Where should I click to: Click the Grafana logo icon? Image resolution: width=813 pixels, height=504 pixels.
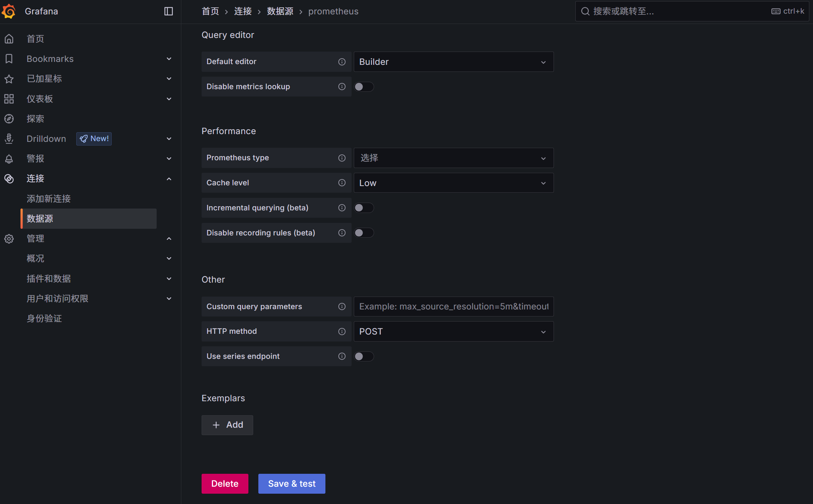[9, 11]
